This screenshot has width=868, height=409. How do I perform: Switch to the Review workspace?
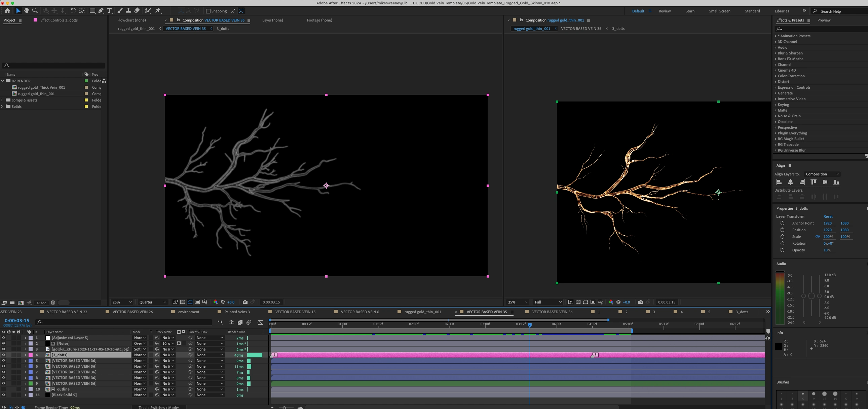click(664, 11)
